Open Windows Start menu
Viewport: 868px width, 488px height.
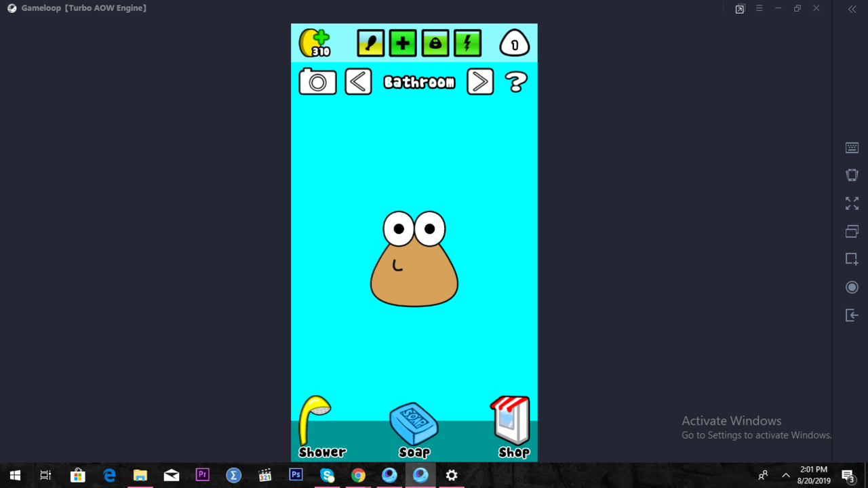(x=15, y=475)
